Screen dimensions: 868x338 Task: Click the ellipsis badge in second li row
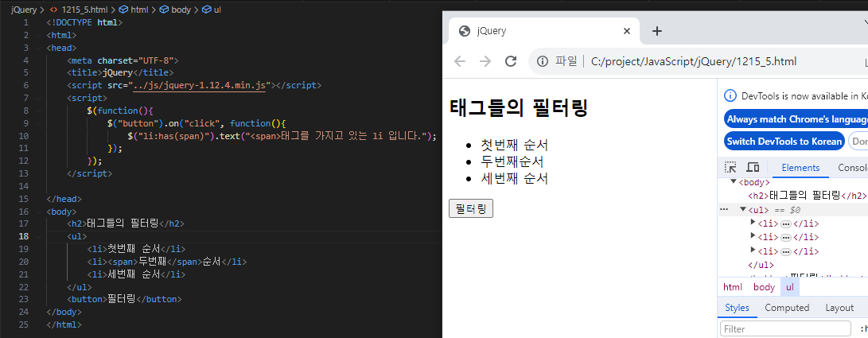coord(785,237)
